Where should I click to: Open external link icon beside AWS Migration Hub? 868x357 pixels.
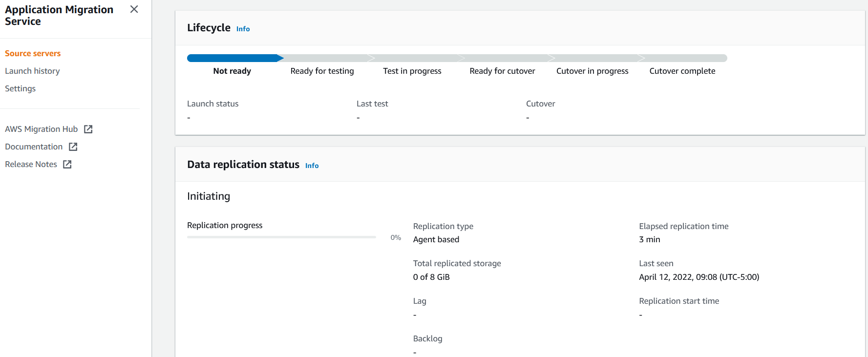pyautogui.click(x=88, y=129)
